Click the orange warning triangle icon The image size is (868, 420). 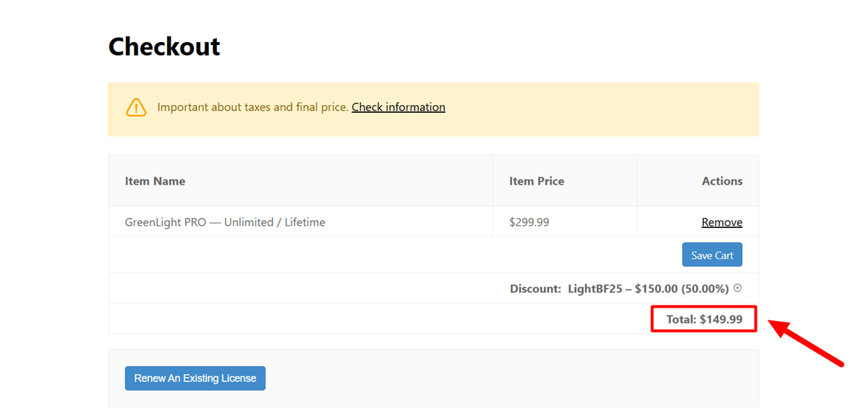coord(136,108)
